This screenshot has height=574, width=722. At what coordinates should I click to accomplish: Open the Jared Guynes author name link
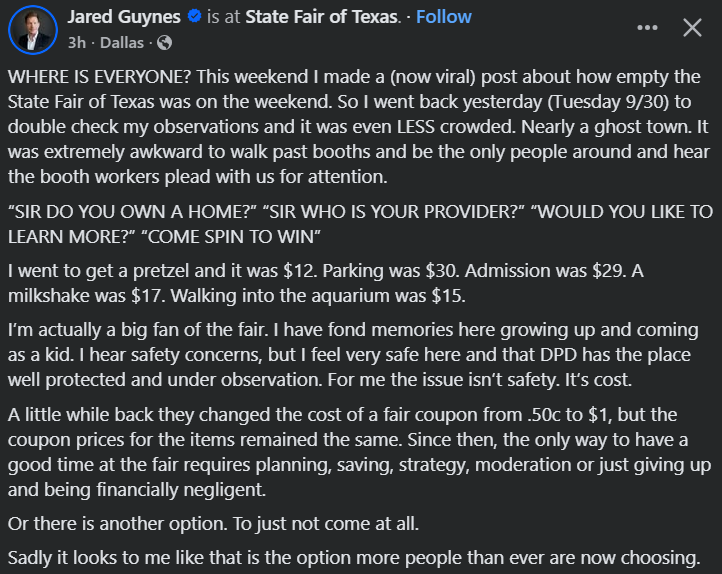125,17
